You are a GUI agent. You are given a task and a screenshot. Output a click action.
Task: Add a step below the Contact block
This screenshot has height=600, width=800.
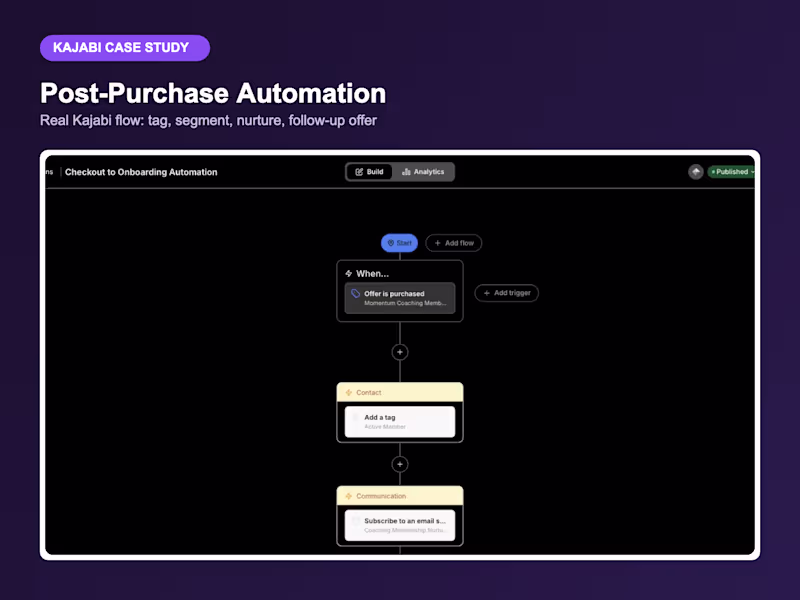coord(400,464)
